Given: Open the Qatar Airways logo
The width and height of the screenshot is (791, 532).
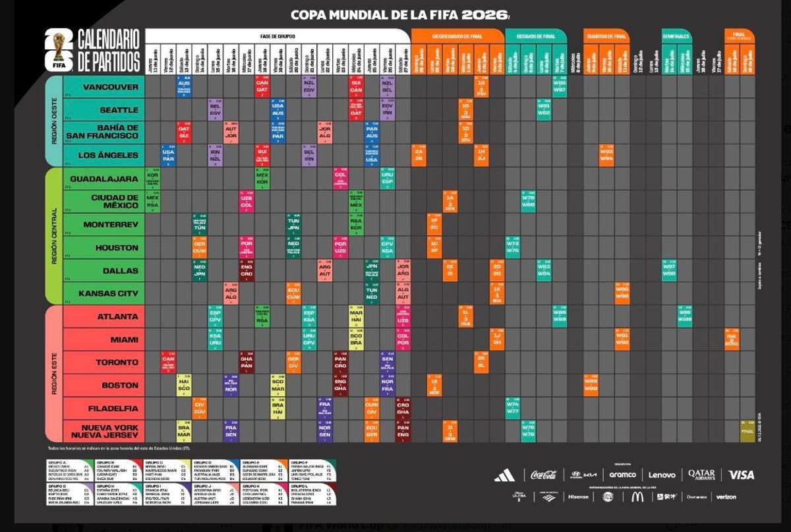Looking at the screenshot, I should 701,475.
